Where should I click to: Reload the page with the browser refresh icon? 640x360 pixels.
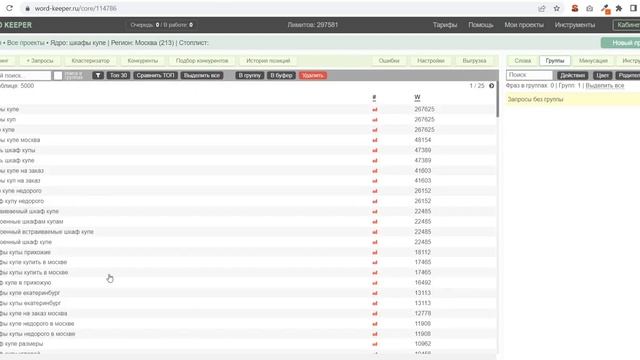pyautogui.click(x=9, y=8)
